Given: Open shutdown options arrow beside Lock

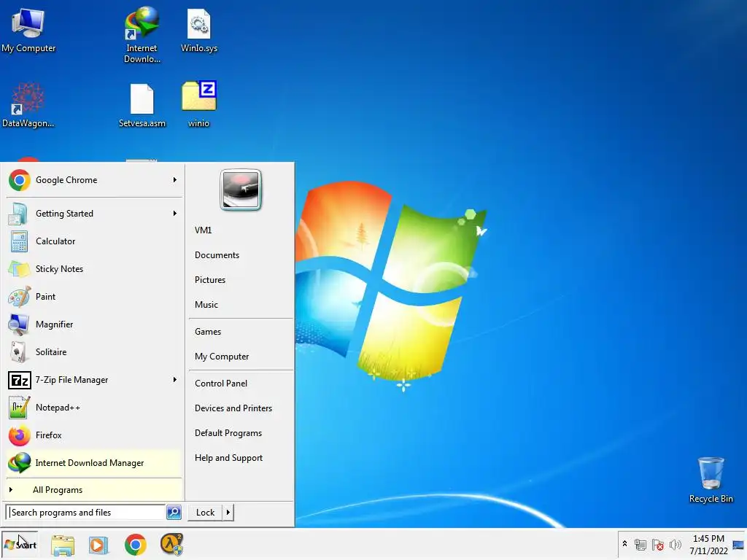Looking at the screenshot, I should pos(228,513).
